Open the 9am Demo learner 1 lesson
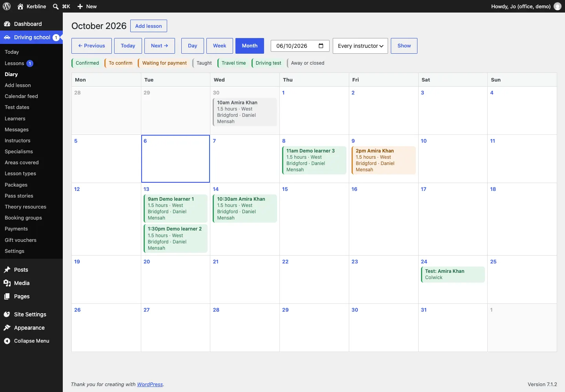 click(175, 209)
